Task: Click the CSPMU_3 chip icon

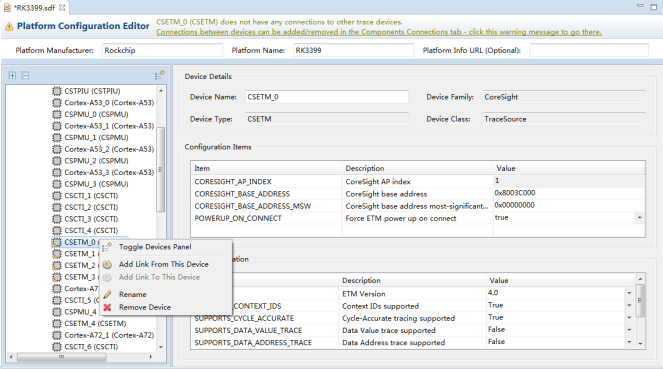Action: pyautogui.click(x=57, y=184)
